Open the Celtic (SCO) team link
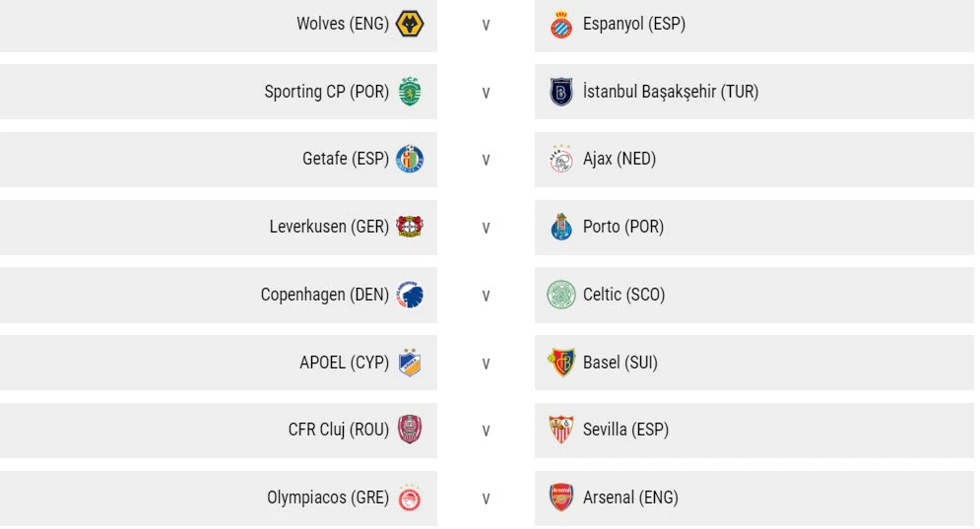Viewport: 980px width, 529px height. tap(623, 295)
